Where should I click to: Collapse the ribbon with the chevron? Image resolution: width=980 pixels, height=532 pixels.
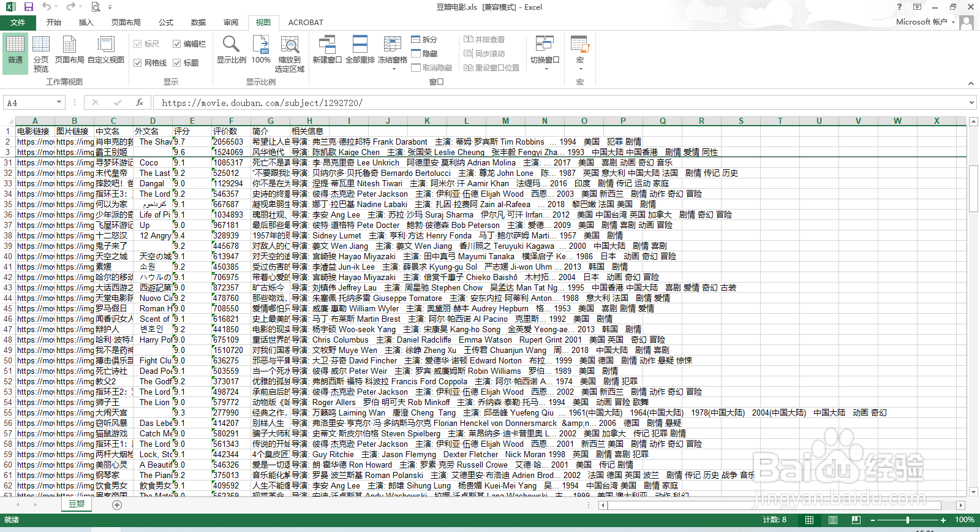tap(971, 83)
